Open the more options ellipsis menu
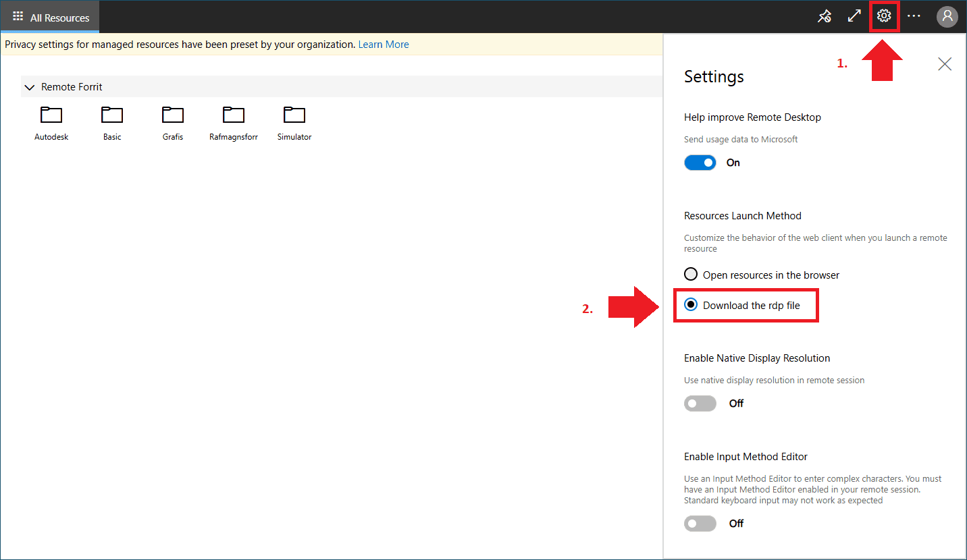 pos(914,16)
